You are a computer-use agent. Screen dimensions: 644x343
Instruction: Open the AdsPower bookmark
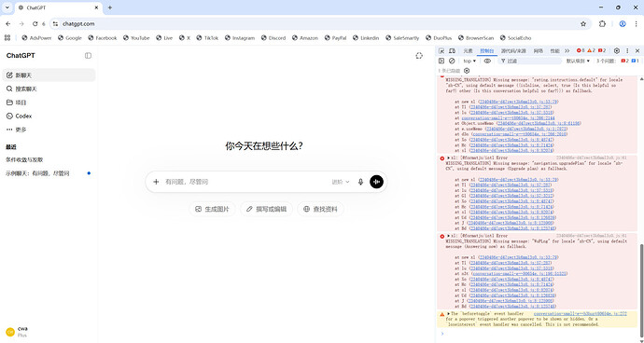(x=37, y=37)
